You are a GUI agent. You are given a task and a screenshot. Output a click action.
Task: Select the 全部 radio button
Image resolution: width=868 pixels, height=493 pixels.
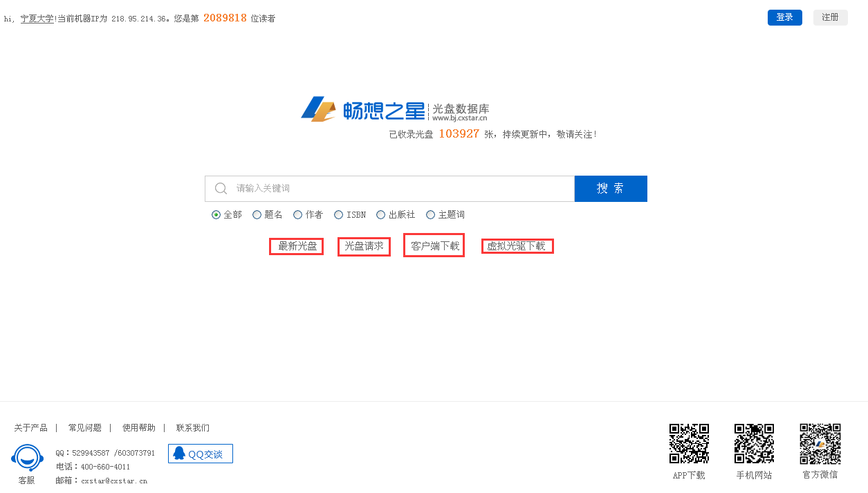tap(216, 215)
